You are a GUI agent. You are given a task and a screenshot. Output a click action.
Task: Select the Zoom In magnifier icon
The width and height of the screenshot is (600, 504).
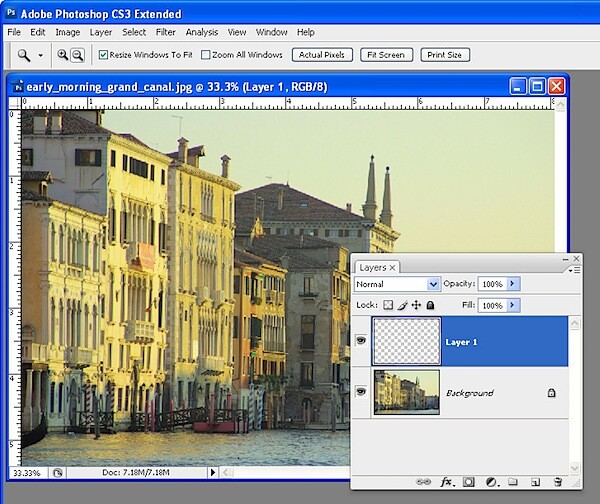pyautogui.click(x=62, y=55)
